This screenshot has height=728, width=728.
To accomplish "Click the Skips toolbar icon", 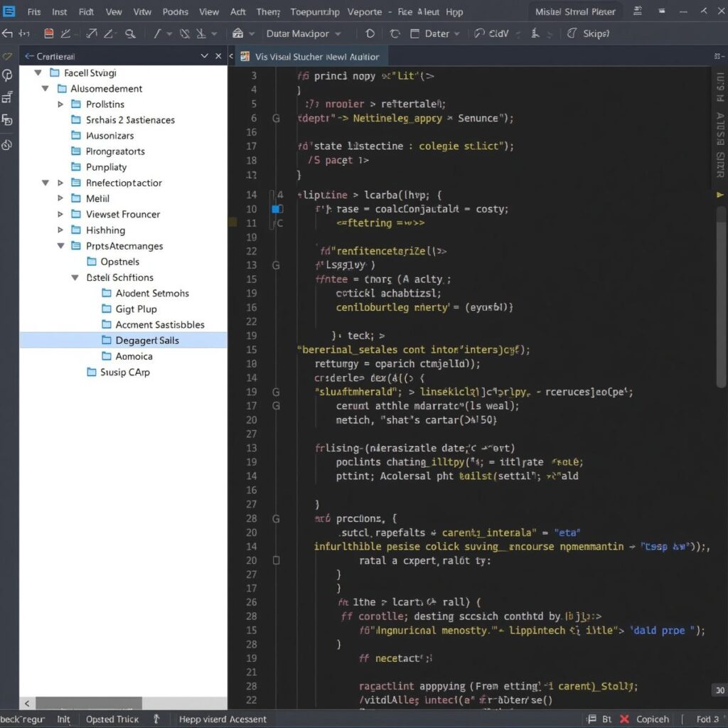I will 572,33.
